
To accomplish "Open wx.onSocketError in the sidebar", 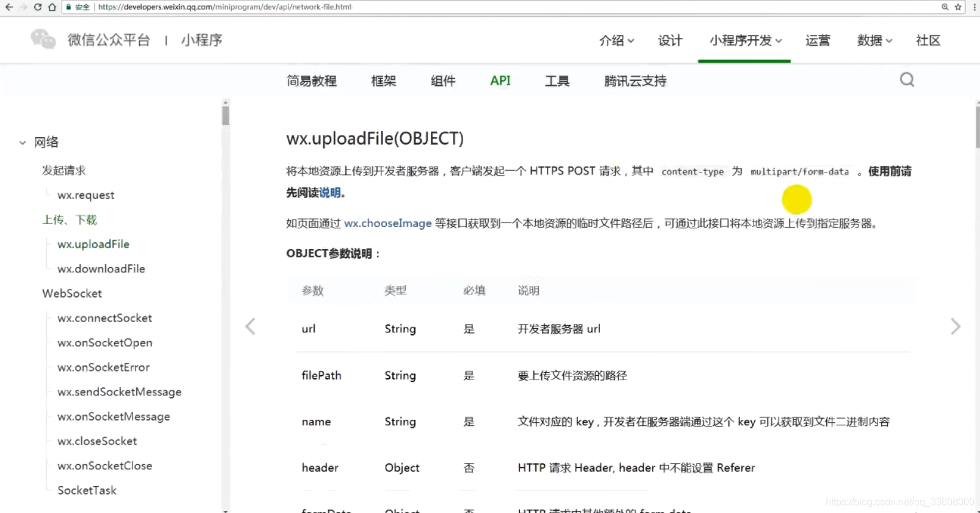I will 104,367.
